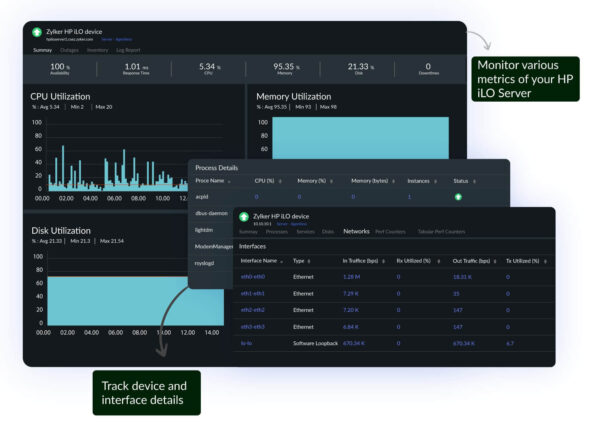Switch to the Outages tab
Screen dimensions: 600x422
69,50
